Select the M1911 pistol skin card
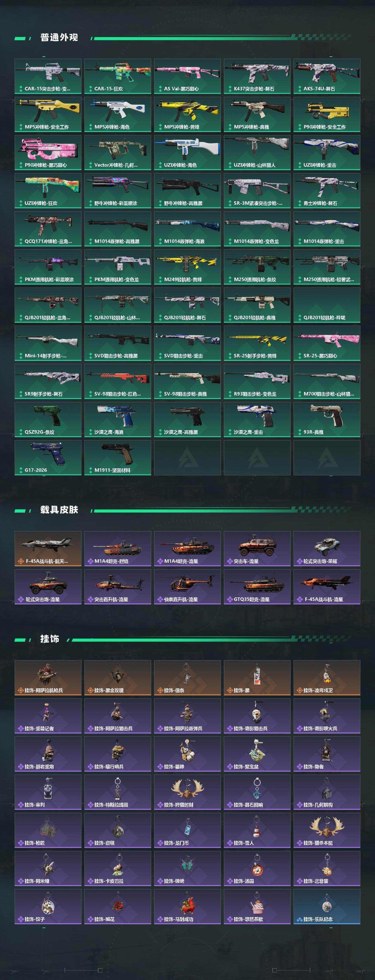 (118, 458)
